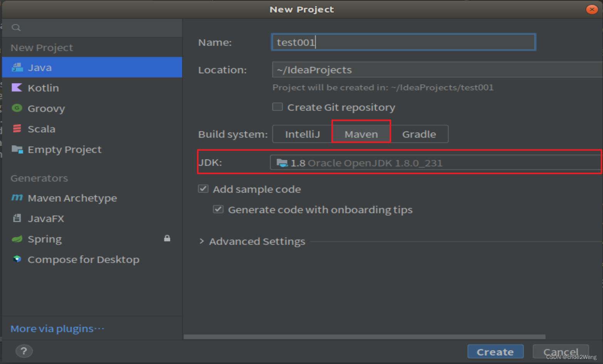Choose Compose for Desktop generator
The height and width of the screenshot is (364, 603).
coord(92,259)
